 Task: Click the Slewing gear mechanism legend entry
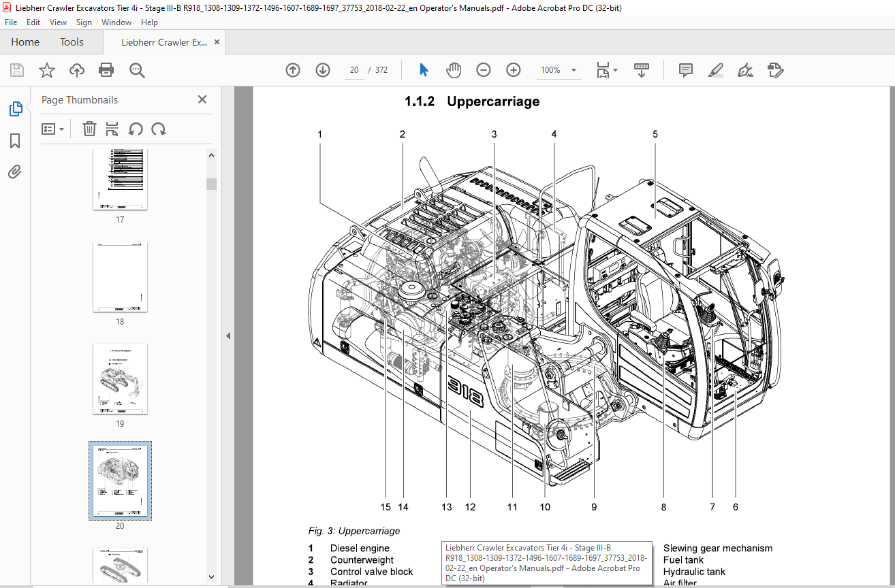pos(718,548)
